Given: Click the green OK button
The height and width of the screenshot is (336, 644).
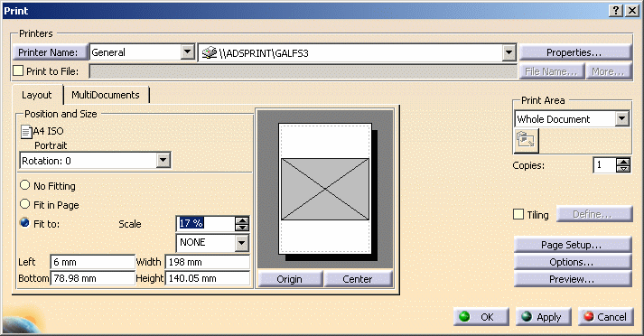Looking at the screenshot, I should [x=481, y=317].
